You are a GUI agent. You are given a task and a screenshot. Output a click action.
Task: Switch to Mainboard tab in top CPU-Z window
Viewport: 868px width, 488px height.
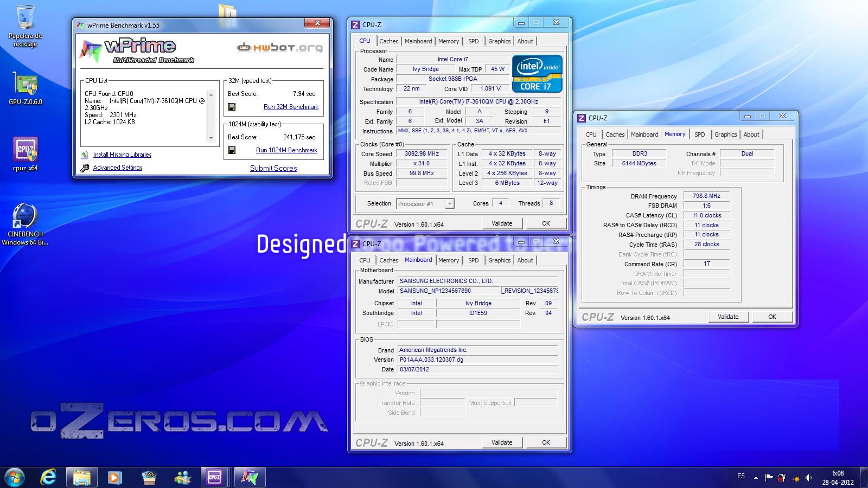click(418, 41)
